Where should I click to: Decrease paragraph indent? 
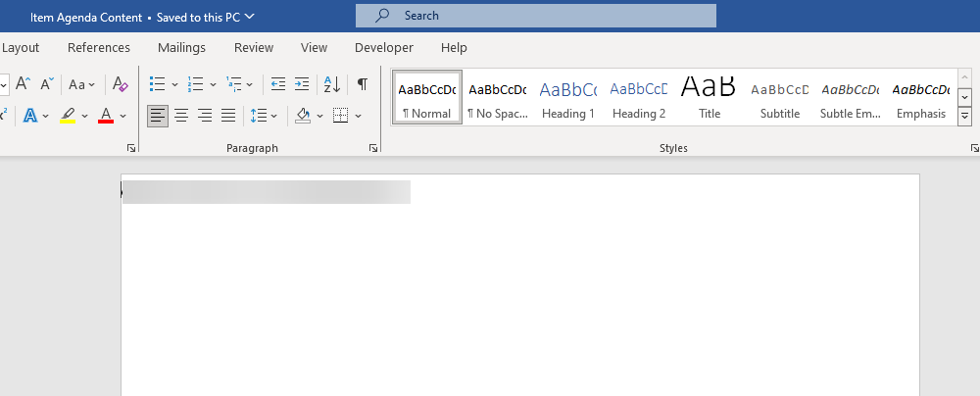278,84
